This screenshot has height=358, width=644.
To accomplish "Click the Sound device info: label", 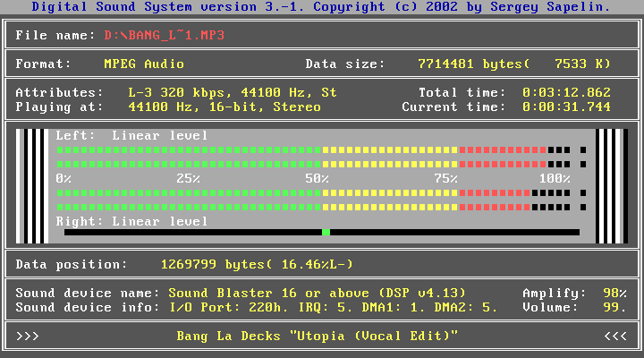I will coord(88,308).
